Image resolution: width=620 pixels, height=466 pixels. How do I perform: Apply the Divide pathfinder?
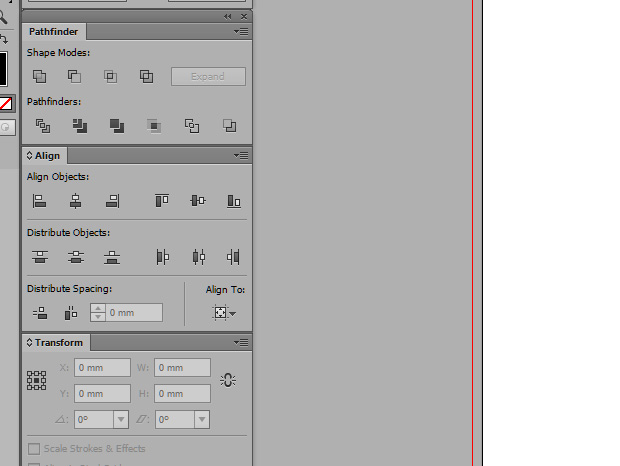click(43, 126)
